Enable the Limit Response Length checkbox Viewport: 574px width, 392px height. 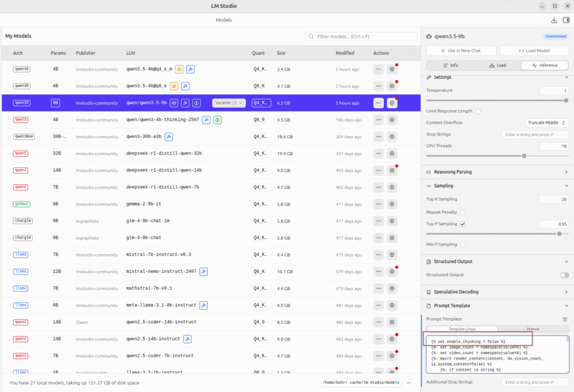(478, 111)
